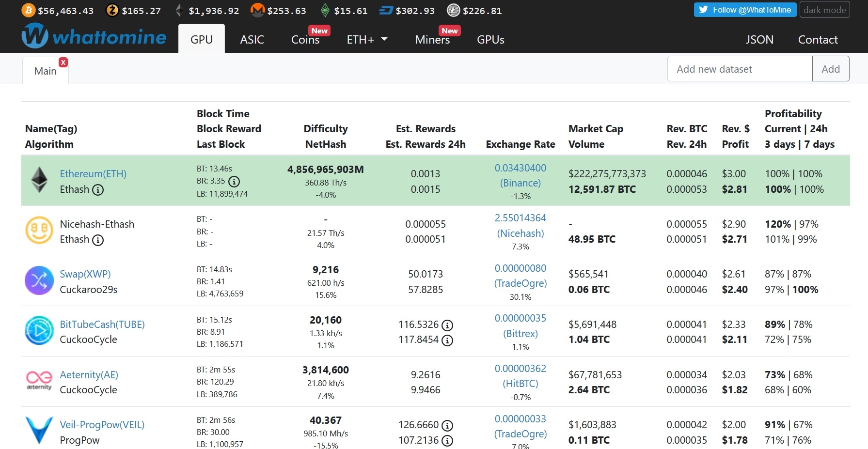Show Ethash info for Nicehash-Ethash row
The width and height of the screenshot is (868, 449).
(98, 240)
